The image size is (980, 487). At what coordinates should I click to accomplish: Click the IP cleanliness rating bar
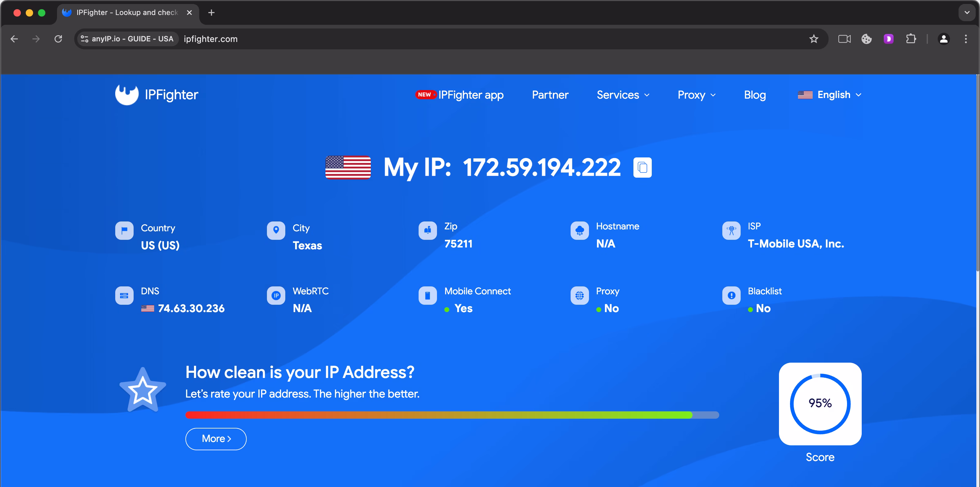click(x=452, y=415)
